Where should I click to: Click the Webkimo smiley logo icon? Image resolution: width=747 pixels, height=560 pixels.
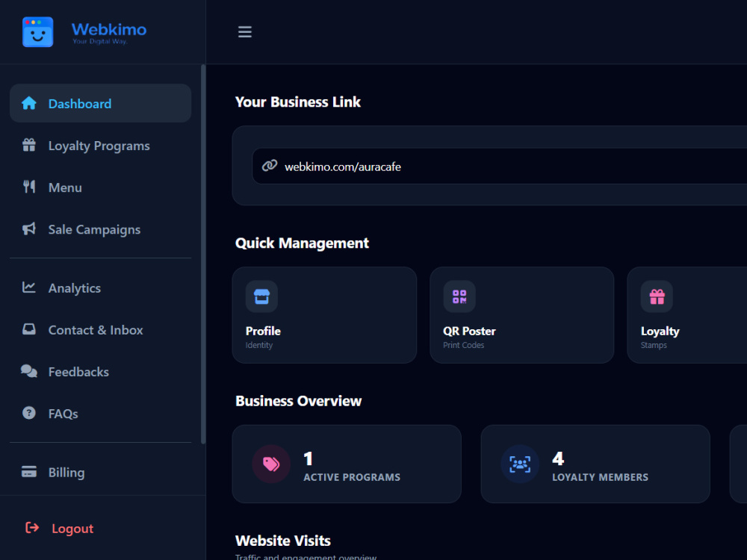pos(37,32)
